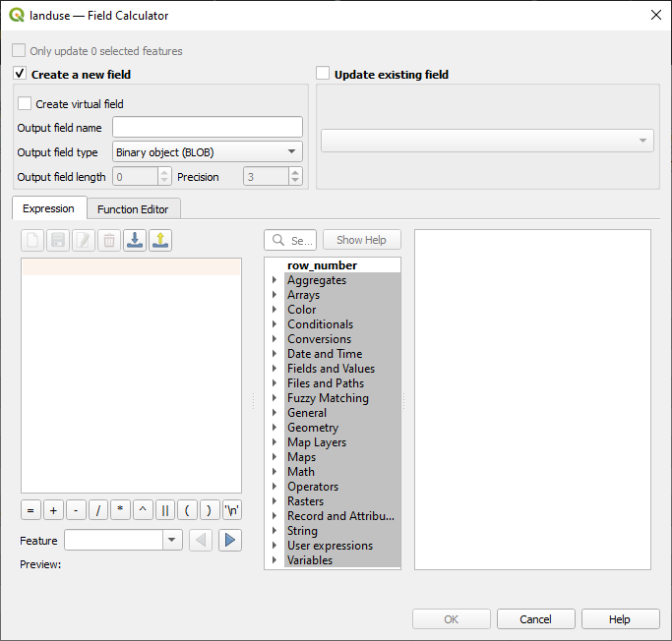Uncheck Create a new field
Image resolution: width=672 pixels, height=641 pixels.
[20, 74]
